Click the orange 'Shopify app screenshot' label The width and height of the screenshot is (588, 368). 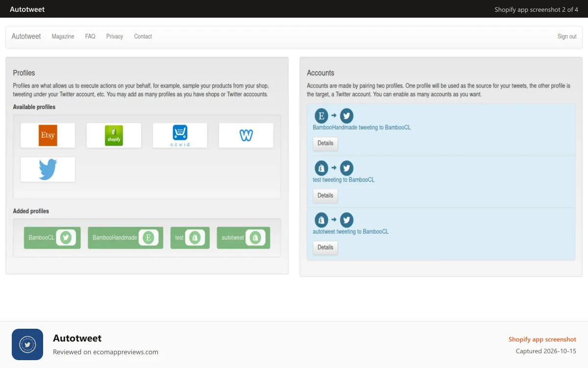(542, 340)
